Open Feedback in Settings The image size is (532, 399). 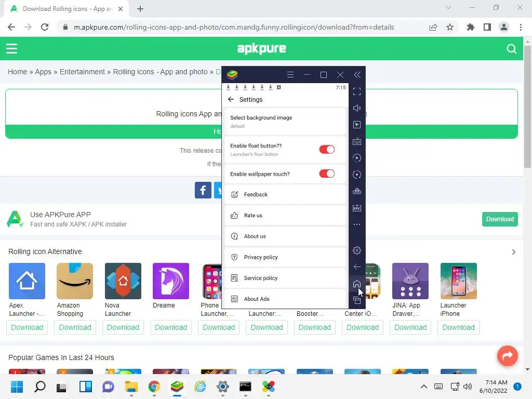(285, 194)
